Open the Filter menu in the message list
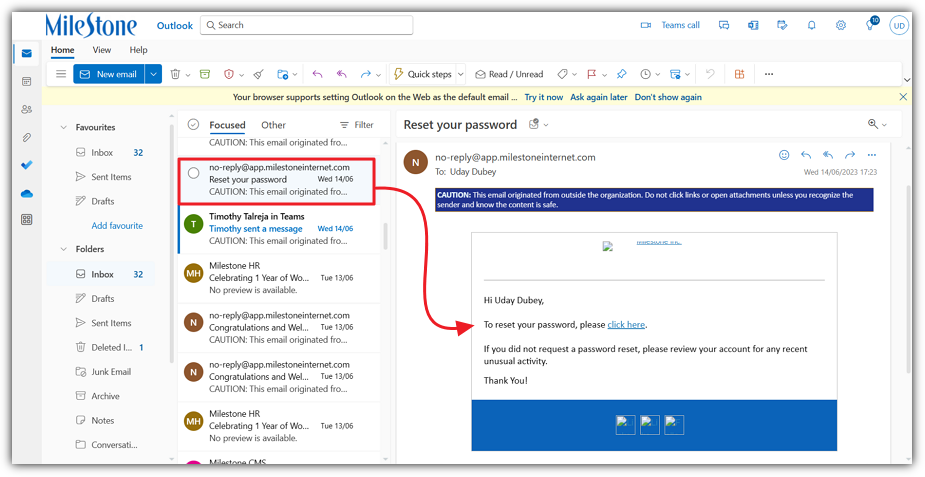925x477 pixels. [x=357, y=125]
